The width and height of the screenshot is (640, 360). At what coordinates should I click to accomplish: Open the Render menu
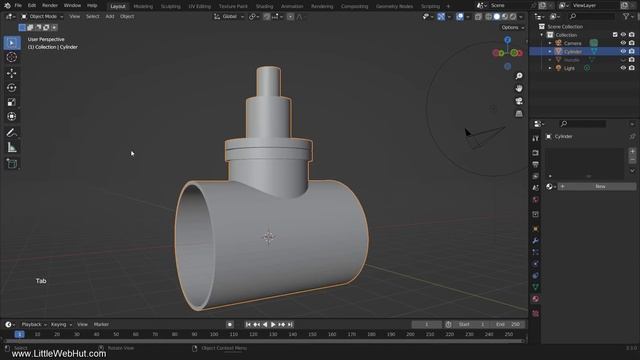click(50, 6)
